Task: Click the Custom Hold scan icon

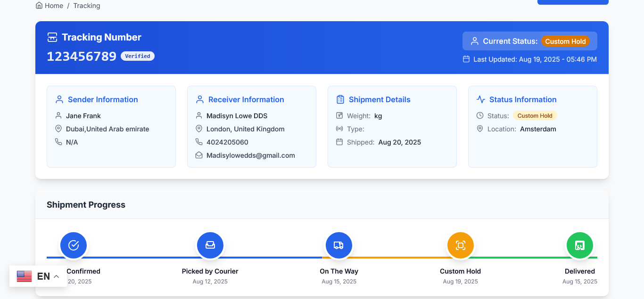Action: (460, 245)
